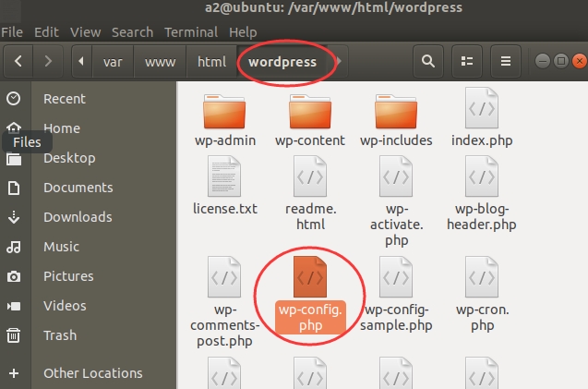The width and height of the screenshot is (588, 389).
Task: Go back with left arrow button
Action: tap(18, 61)
